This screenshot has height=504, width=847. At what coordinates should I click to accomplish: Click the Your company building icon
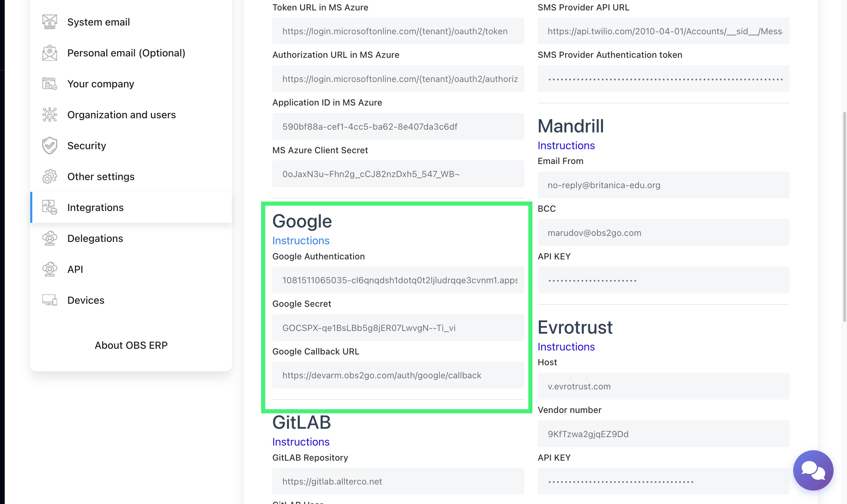pos(50,84)
